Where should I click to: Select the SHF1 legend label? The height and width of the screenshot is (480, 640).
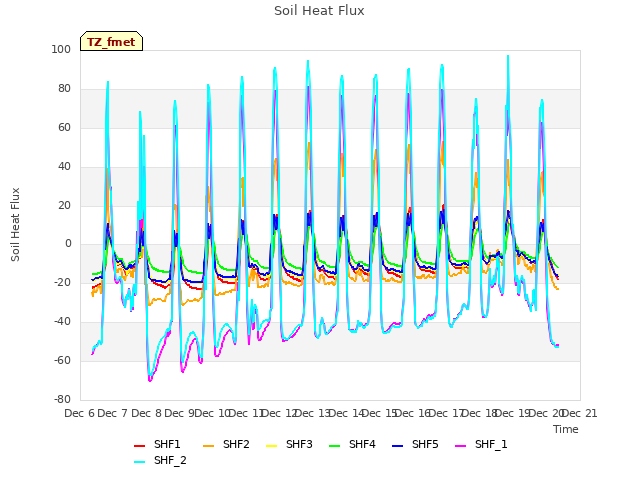(x=167, y=444)
